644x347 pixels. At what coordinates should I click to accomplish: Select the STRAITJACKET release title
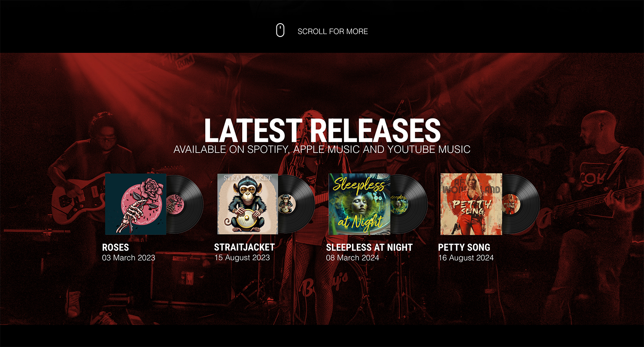[x=244, y=247]
